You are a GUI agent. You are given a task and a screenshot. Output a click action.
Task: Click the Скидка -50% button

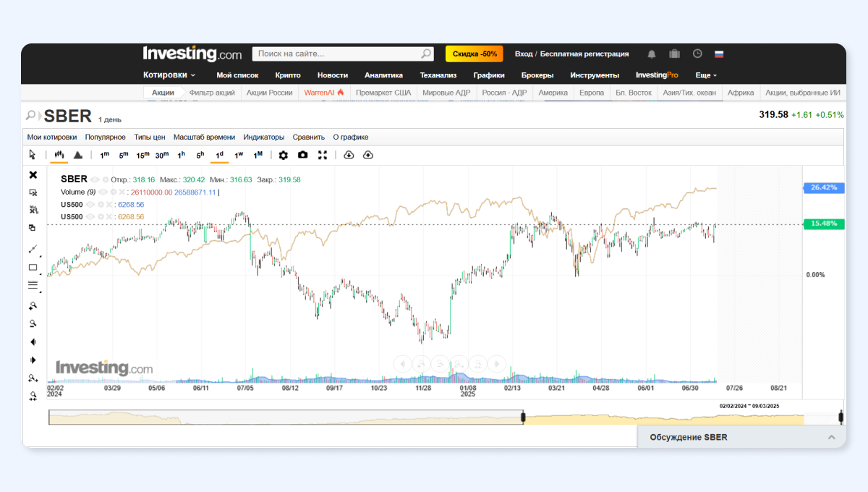pyautogui.click(x=475, y=54)
